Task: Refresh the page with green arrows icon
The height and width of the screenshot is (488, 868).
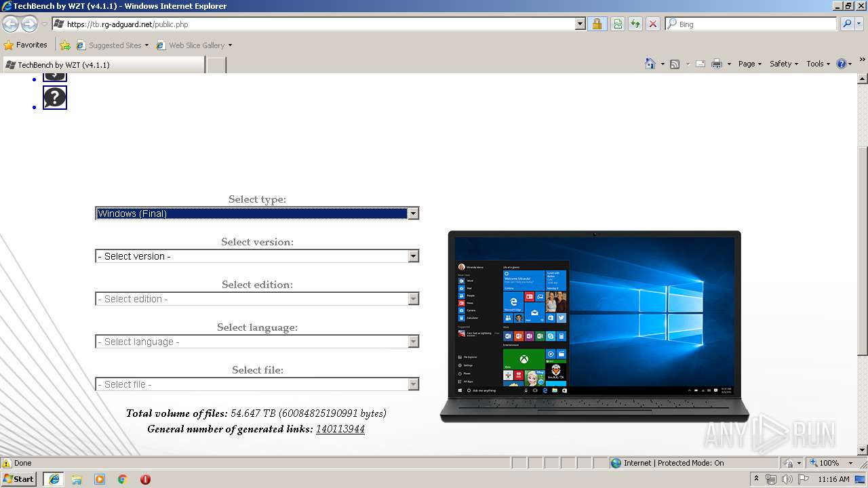Action: click(x=635, y=24)
